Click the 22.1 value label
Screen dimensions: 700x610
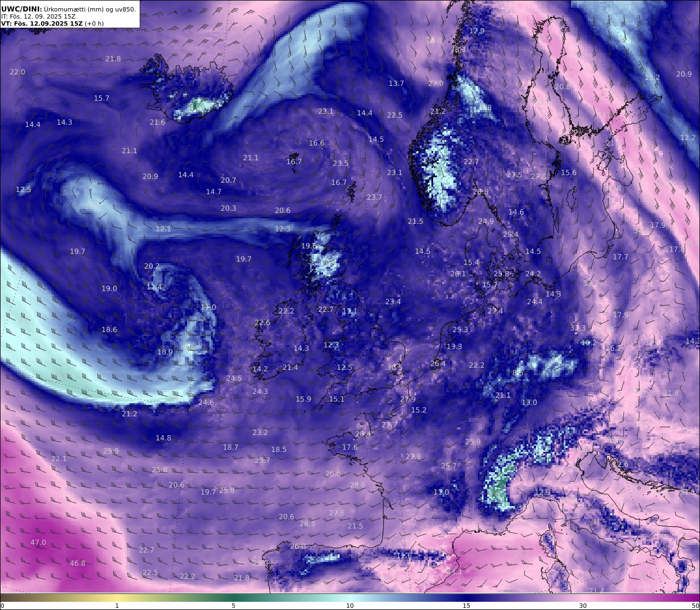pyautogui.click(x=59, y=459)
